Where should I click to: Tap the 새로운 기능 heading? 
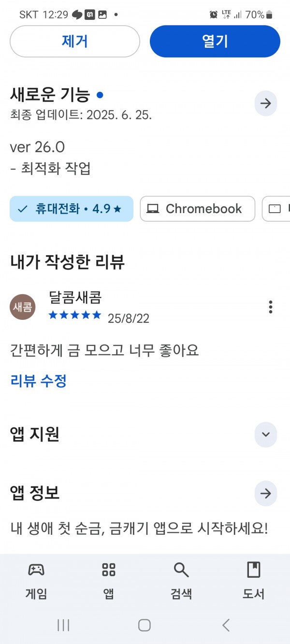[x=50, y=95]
